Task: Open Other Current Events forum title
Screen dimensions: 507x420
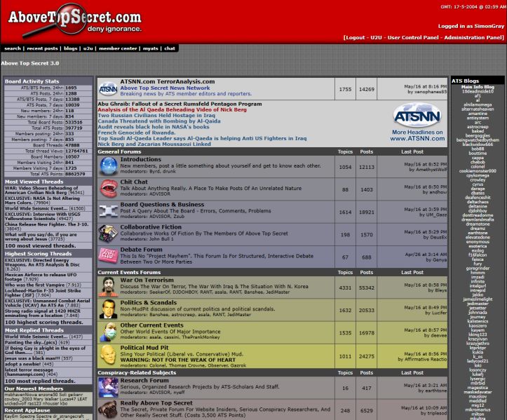Action: click(151, 325)
